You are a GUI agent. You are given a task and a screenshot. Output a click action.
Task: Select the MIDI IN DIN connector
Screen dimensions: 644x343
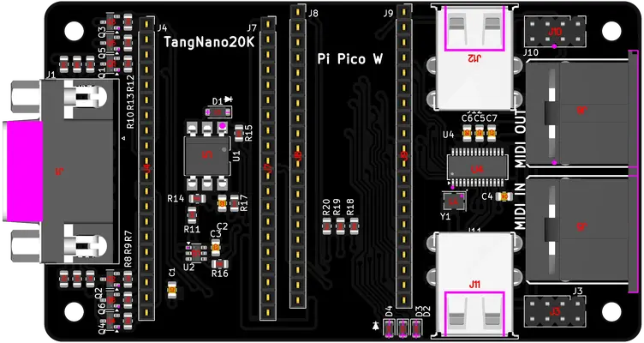click(582, 227)
